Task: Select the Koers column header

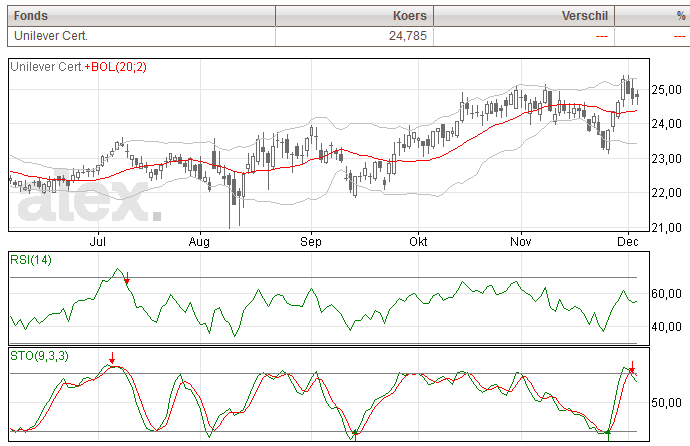Action: (354, 16)
